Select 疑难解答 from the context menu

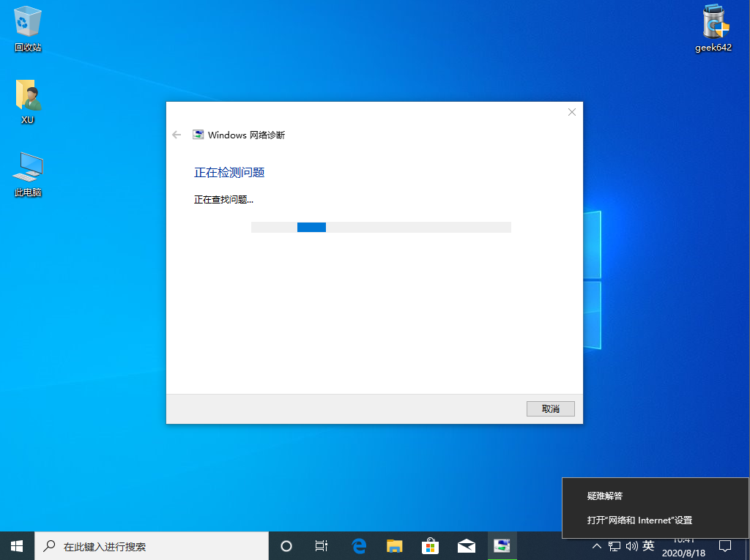pos(604,496)
